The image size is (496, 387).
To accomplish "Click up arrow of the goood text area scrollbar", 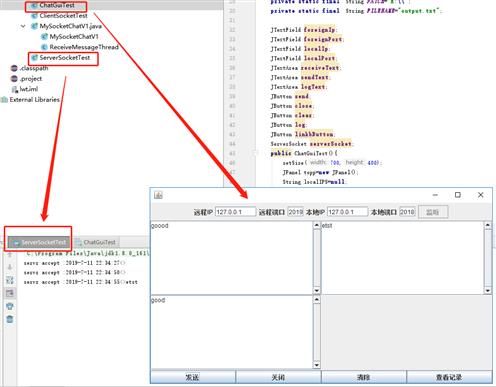I will point(316,225).
